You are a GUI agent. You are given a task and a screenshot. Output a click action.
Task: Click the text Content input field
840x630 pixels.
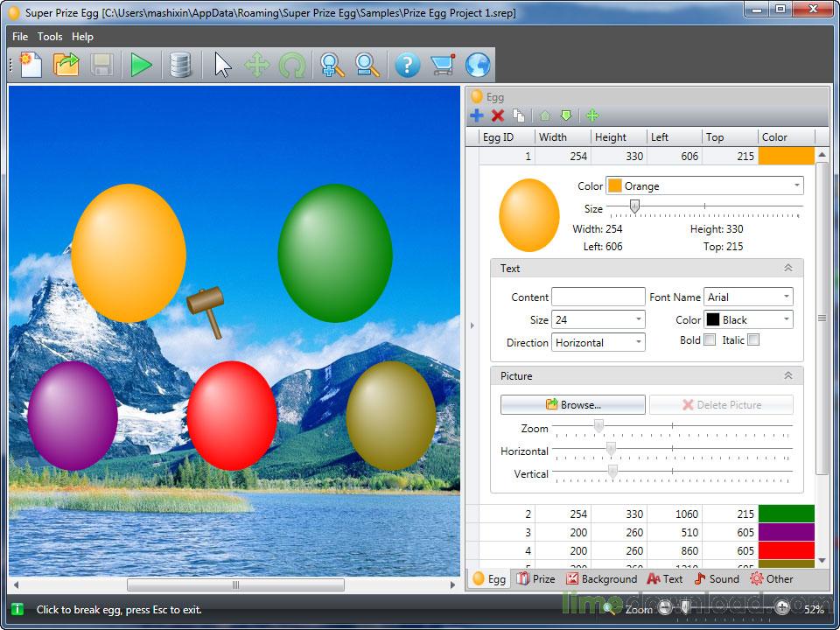598,297
